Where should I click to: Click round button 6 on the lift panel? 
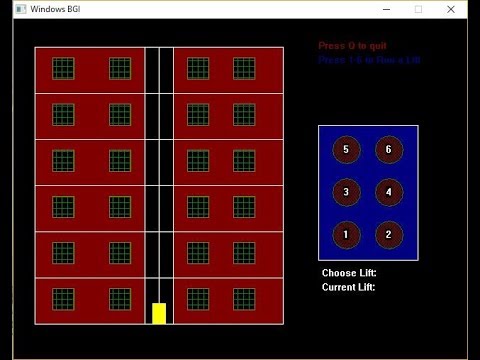pos(389,149)
